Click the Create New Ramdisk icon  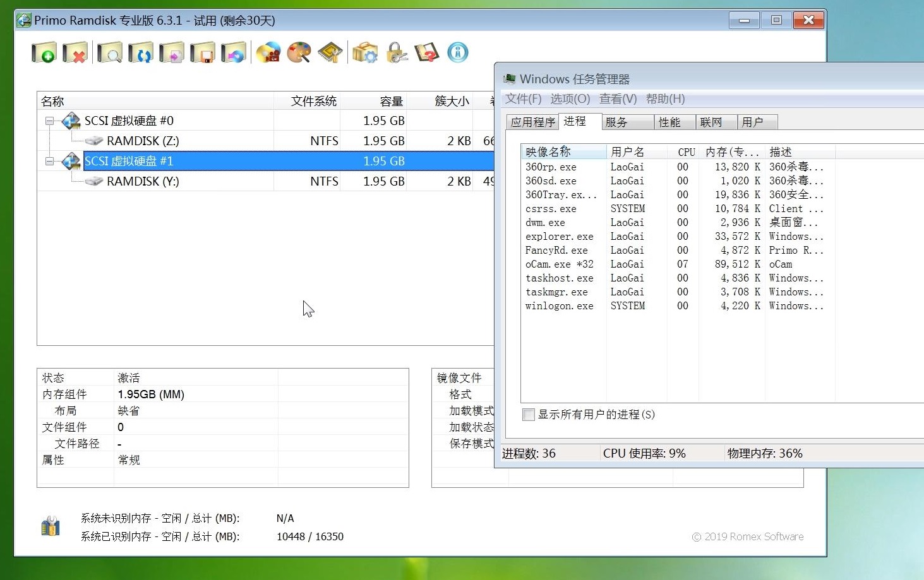click(x=44, y=52)
